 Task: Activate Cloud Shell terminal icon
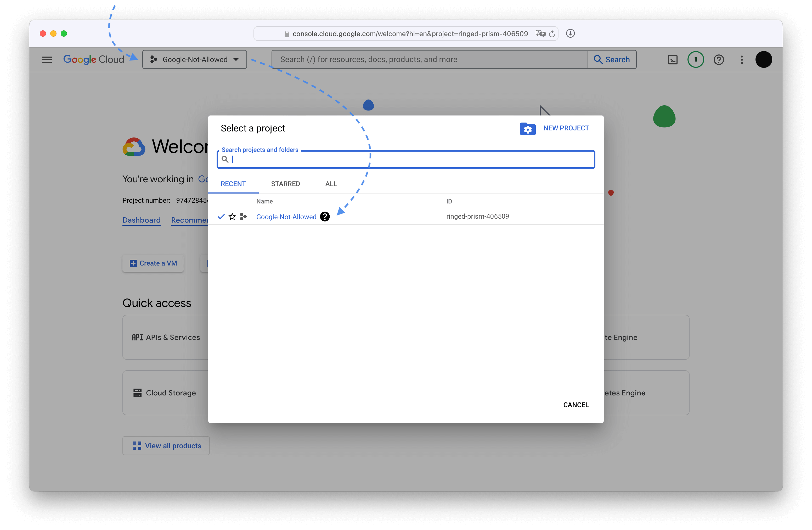(673, 60)
